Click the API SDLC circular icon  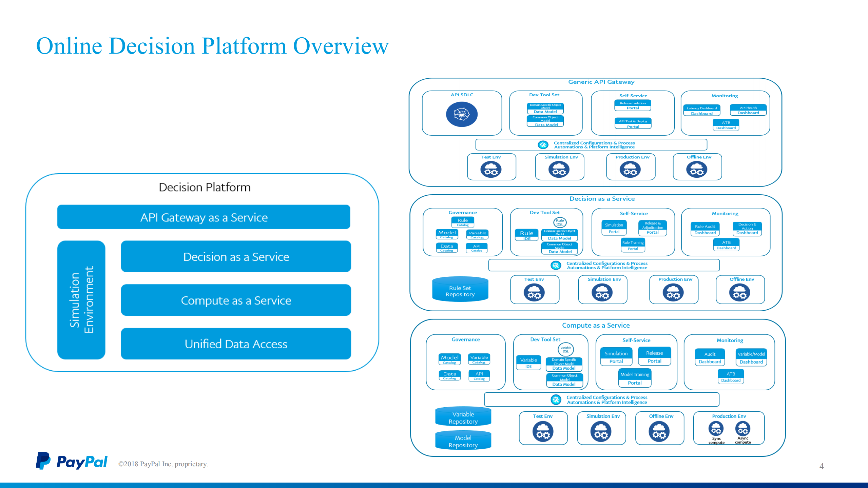click(462, 115)
